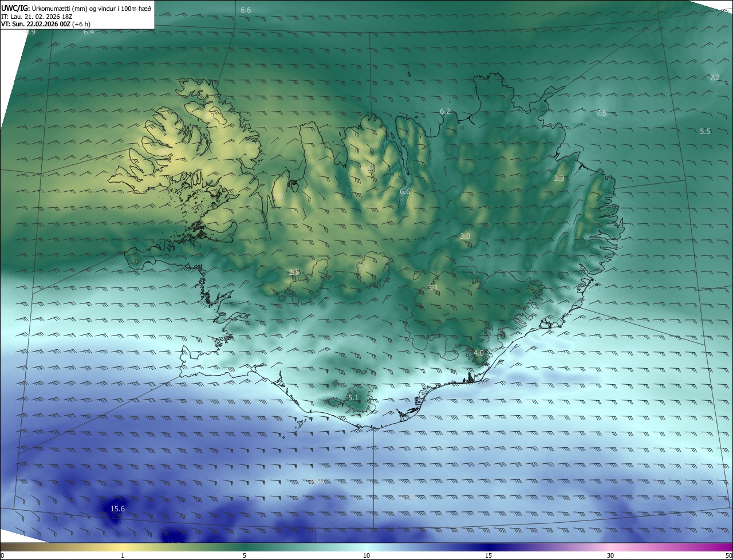The image size is (733, 560).
Task: Click the 4.0 value label on the map
Action: tap(479, 353)
